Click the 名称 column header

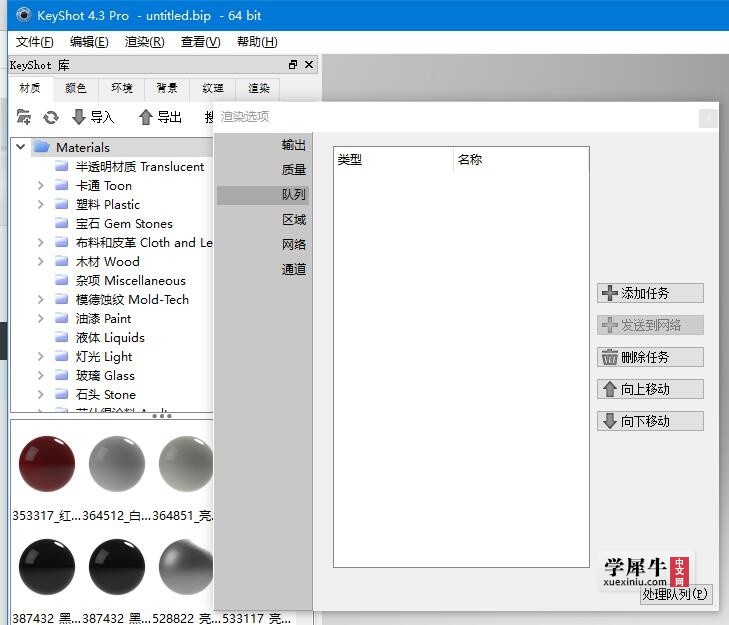[x=521, y=160]
